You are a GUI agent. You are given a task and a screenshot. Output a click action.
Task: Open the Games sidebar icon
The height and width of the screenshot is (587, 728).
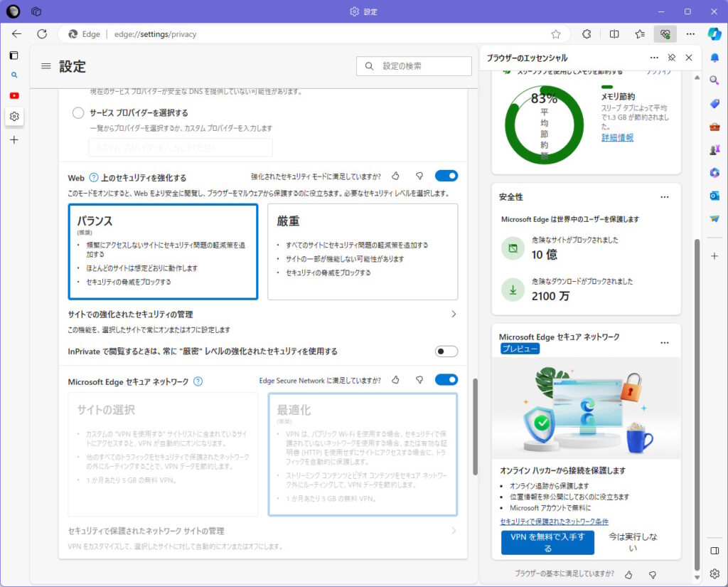714,149
